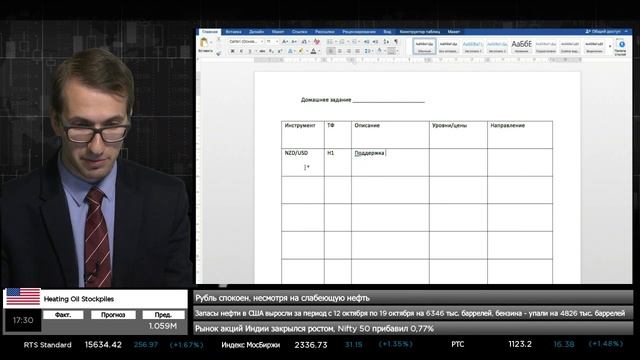Click the Поддержка cell text
Screen dimensions: 640x360
(369, 153)
